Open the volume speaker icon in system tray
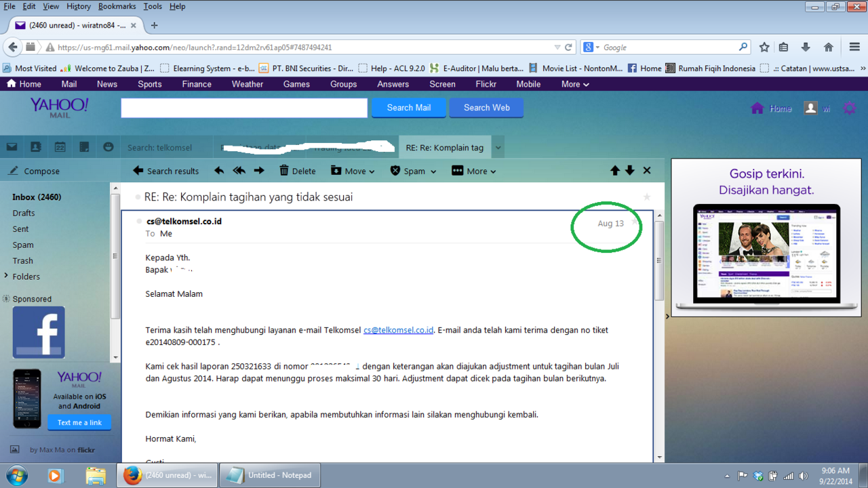Viewport: 868px width, 488px height. [804, 476]
